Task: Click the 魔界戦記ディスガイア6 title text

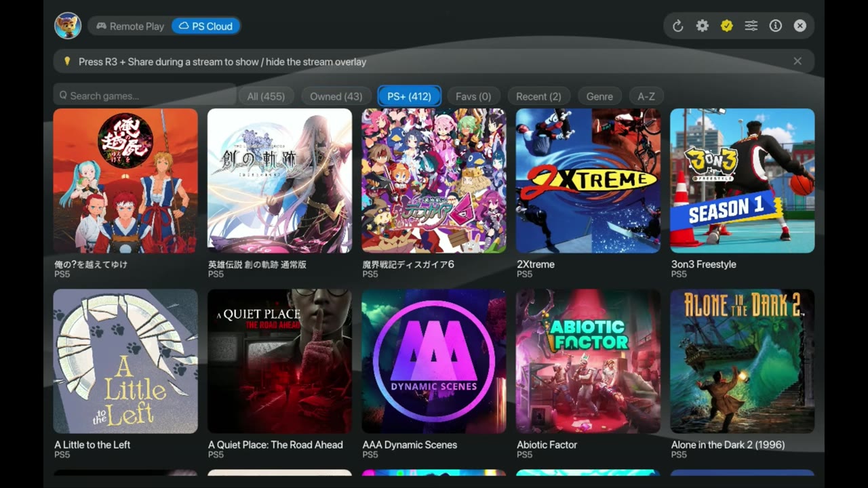Action: coord(408,264)
